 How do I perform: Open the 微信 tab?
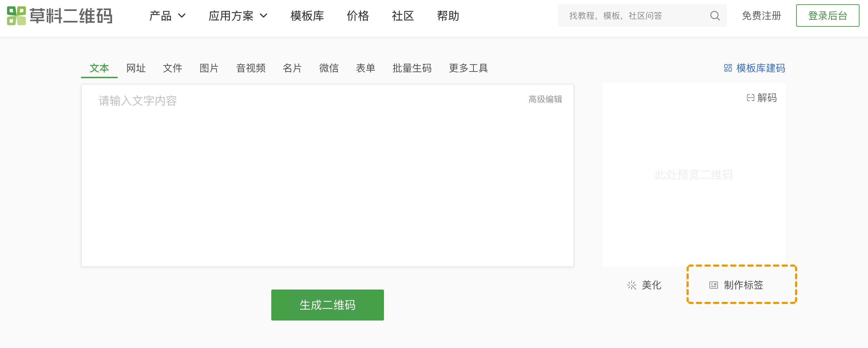329,68
